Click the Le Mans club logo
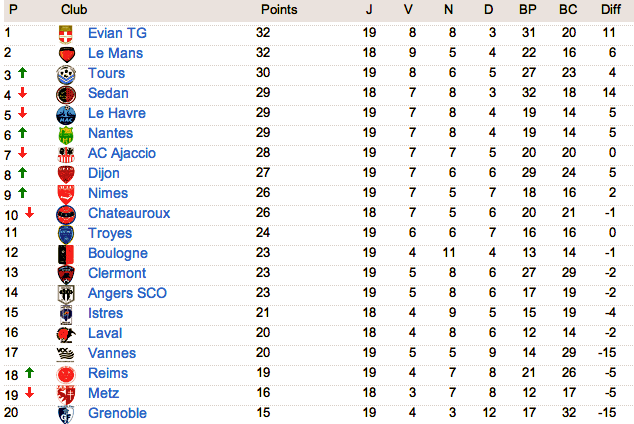Viewport: 634px width, 424px height. pyautogui.click(x=66, y=54)
